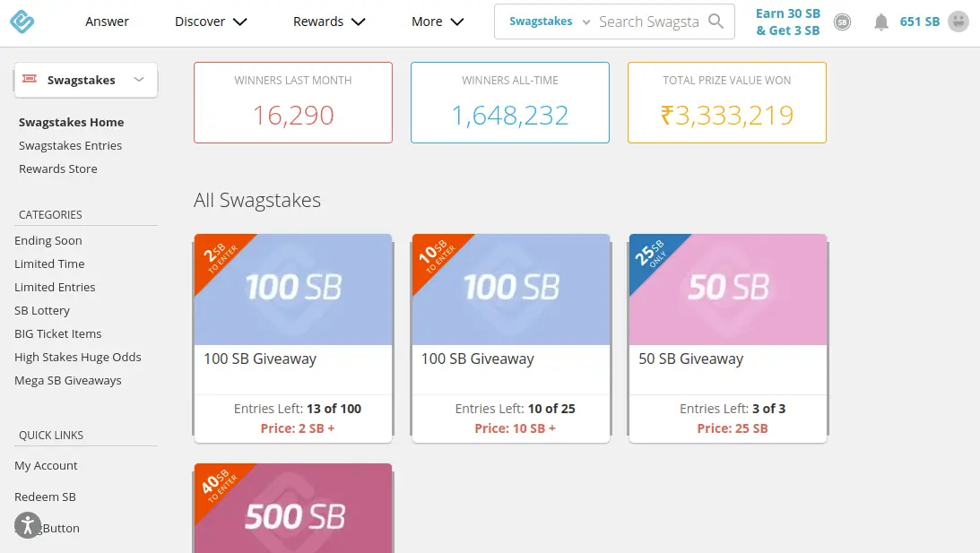Click the Swagbucks logo icon

22,22
